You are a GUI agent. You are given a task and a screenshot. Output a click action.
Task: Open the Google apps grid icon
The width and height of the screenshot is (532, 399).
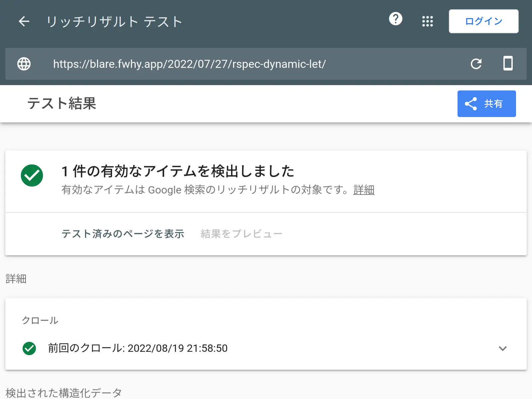point(428,21)
